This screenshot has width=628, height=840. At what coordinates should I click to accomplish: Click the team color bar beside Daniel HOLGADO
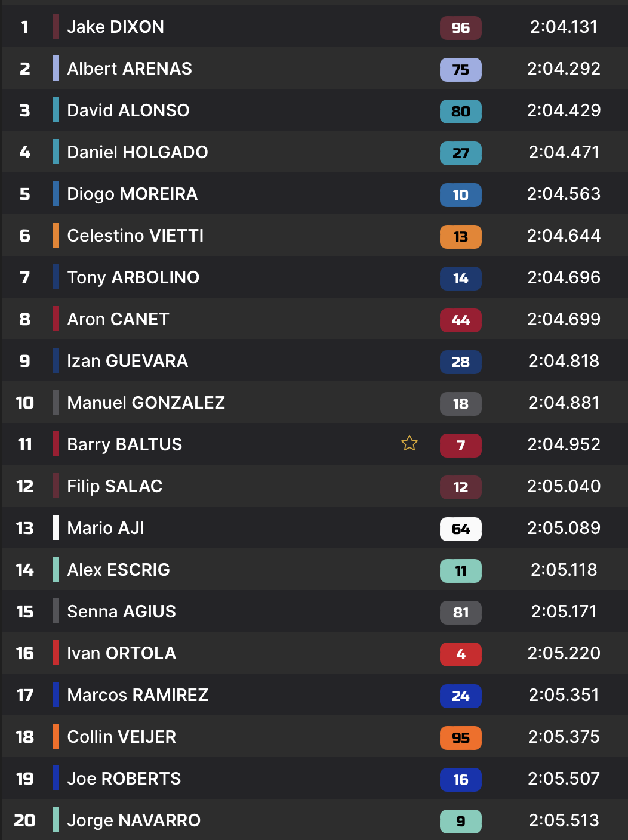coord(56,152)
